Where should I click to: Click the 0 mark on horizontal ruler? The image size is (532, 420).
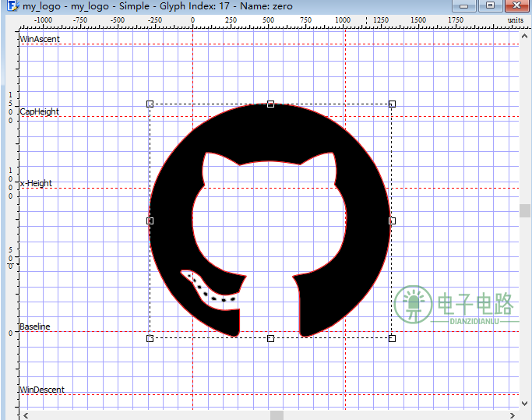point(192,20)
